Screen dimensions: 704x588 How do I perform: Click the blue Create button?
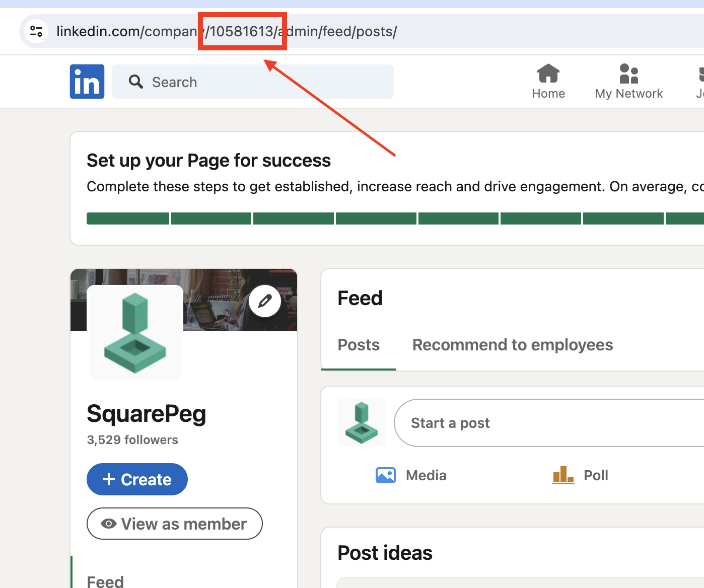(137, 479)
